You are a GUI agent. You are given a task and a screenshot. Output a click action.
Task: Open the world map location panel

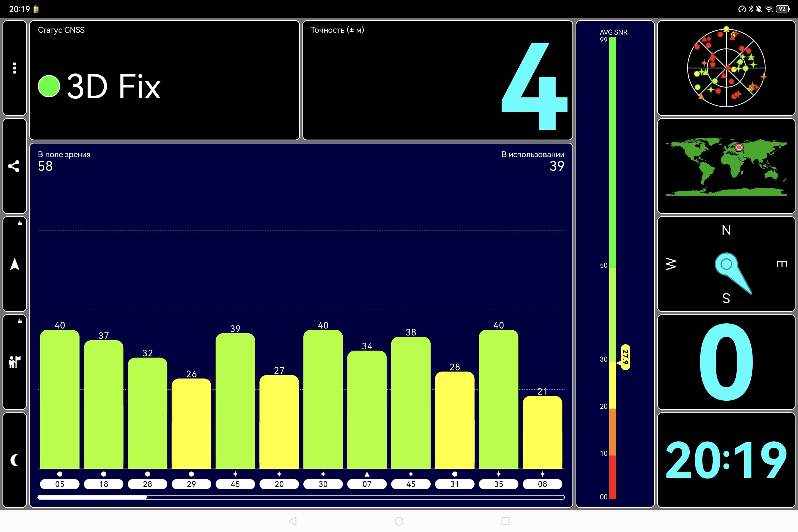726,166
